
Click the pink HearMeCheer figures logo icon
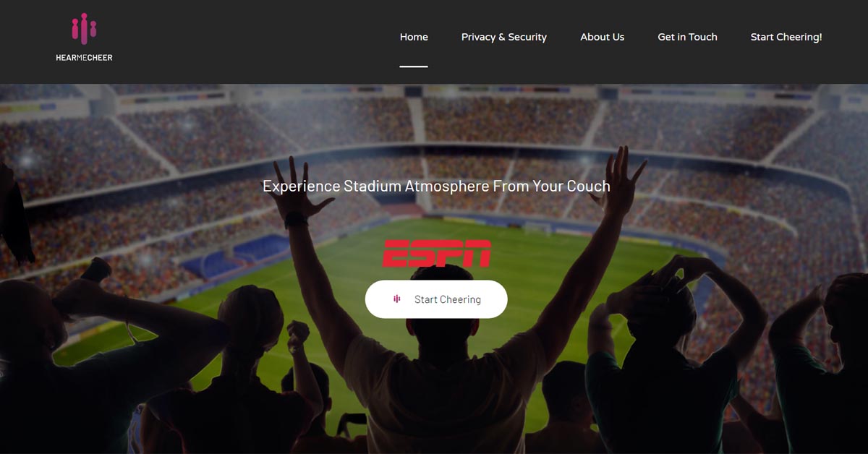(84, 29)
